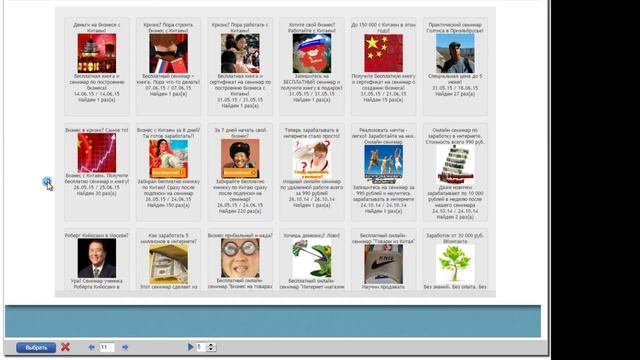The image size is (640, 360).
Task: Select the China map with Russian flag image
Action: click(x=312, y=53)
